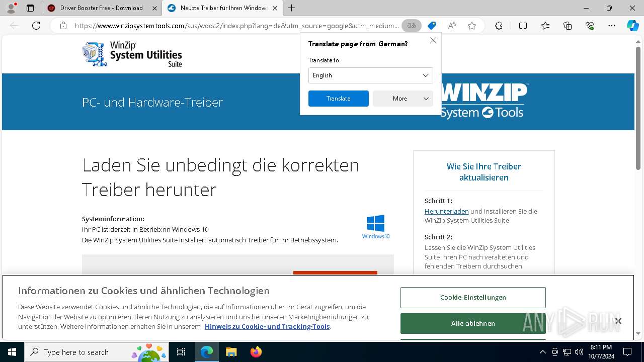
Task: View site information lock icon
Action: pos(63,26)
